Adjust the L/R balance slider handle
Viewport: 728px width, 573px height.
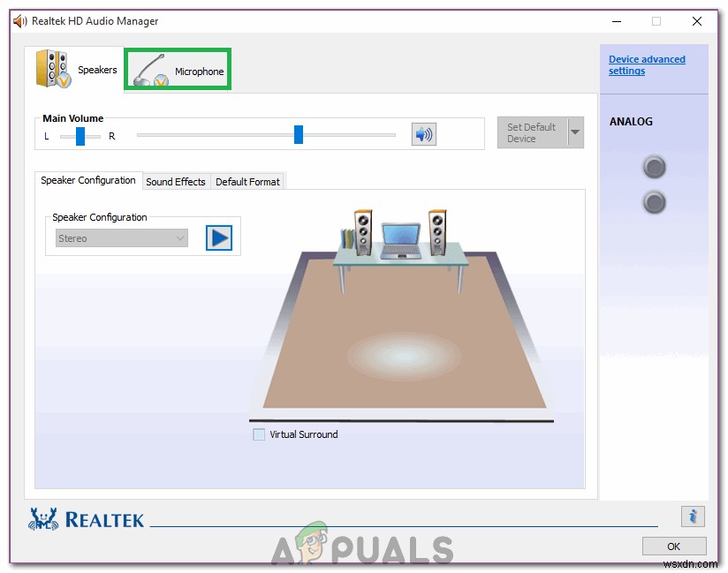(x=80, y=135)
